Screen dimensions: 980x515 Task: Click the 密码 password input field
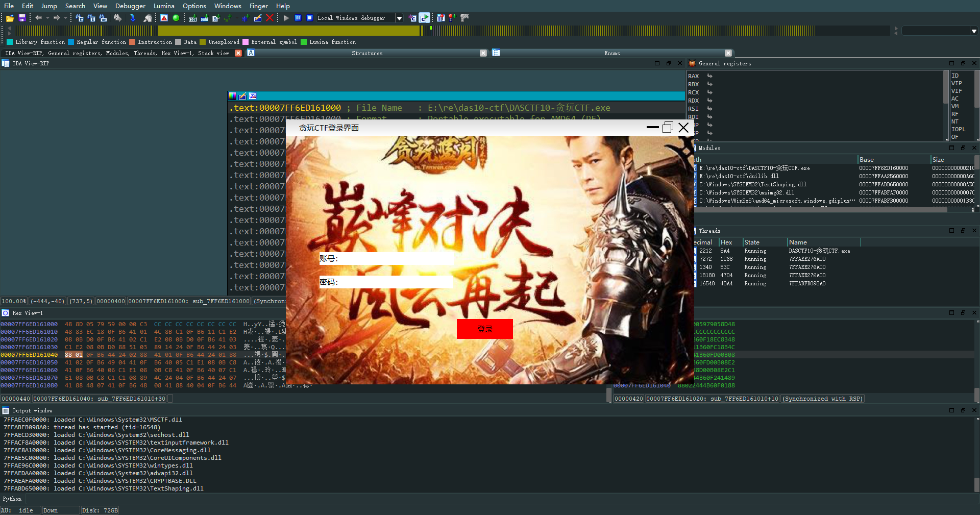coord(386,282)
